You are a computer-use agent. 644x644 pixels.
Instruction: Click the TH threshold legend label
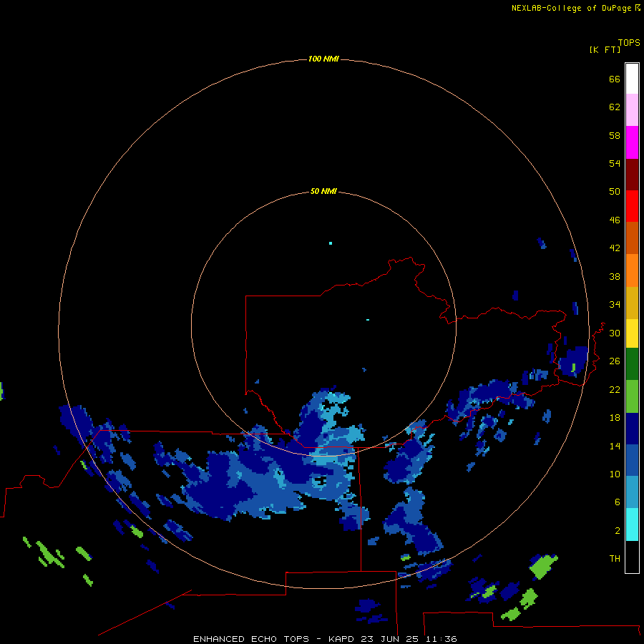click(615, 559)
